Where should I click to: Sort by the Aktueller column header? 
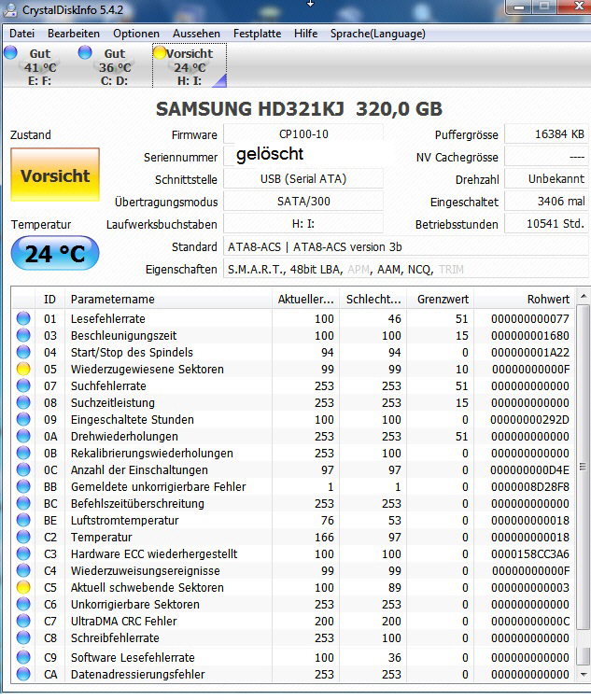click(x=306, y=299)
